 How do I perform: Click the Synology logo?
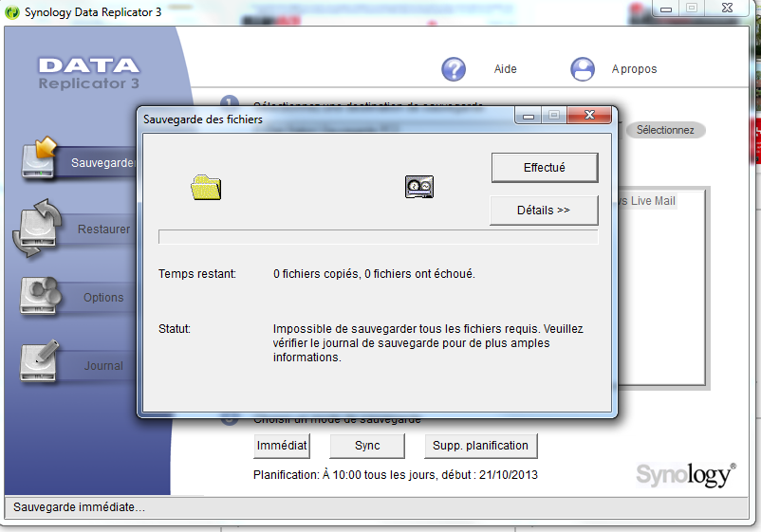click(x=686, y=475)
